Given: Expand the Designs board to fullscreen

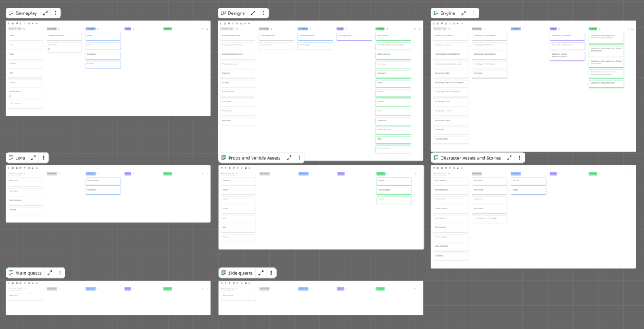Looking at the screenshot, I should pos(253,13).
